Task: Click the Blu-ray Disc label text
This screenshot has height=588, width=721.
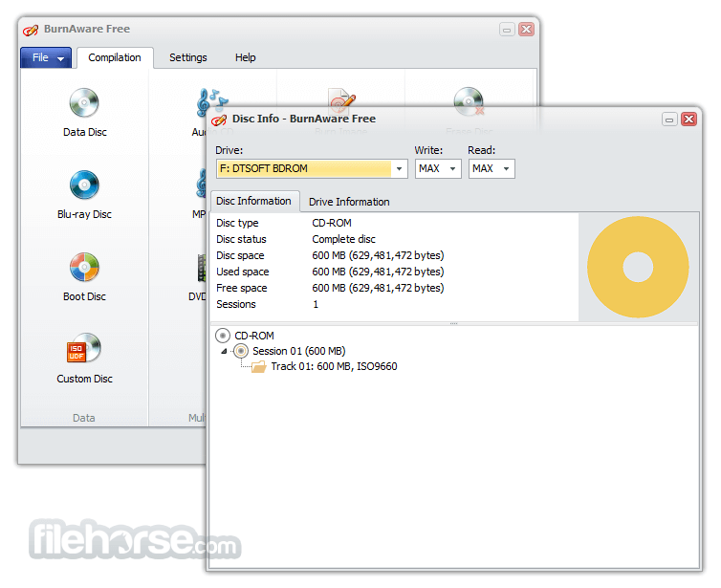Action: [x=84, y=215]
